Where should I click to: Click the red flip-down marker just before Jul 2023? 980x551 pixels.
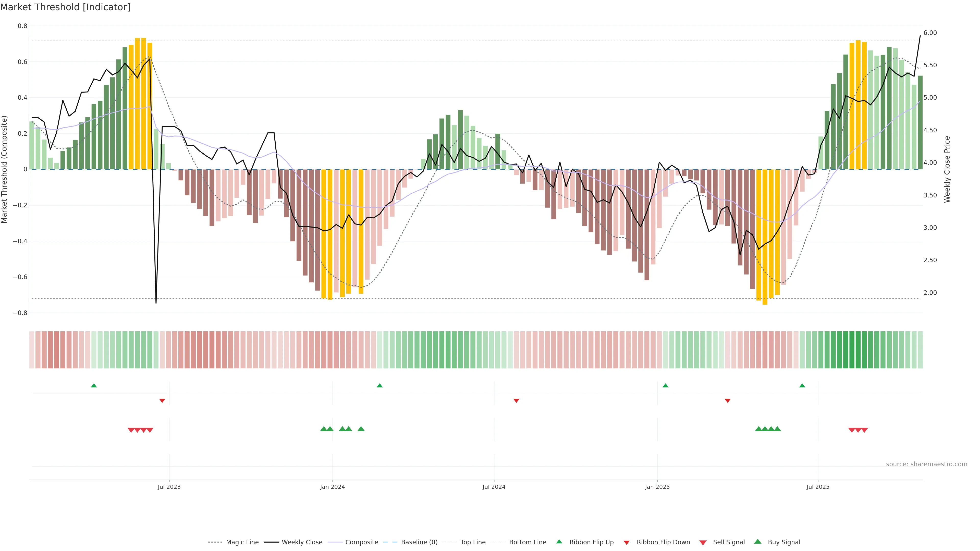[162, 400]
